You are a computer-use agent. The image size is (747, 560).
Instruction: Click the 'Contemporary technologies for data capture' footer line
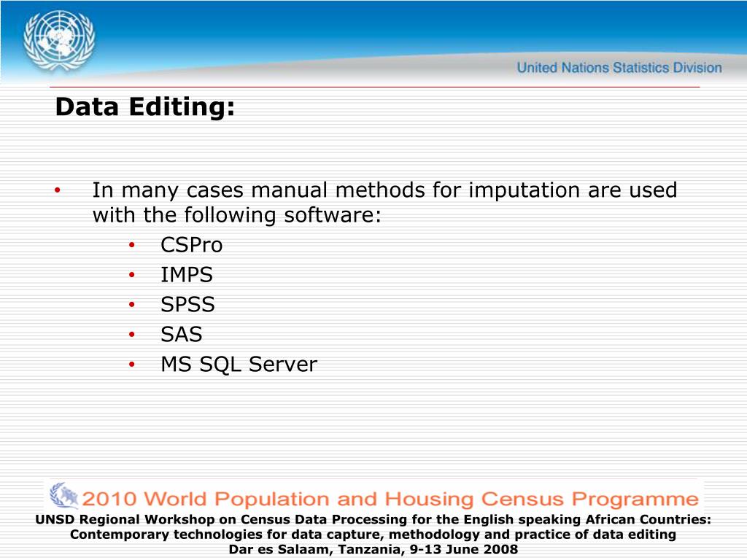[373, 534]
